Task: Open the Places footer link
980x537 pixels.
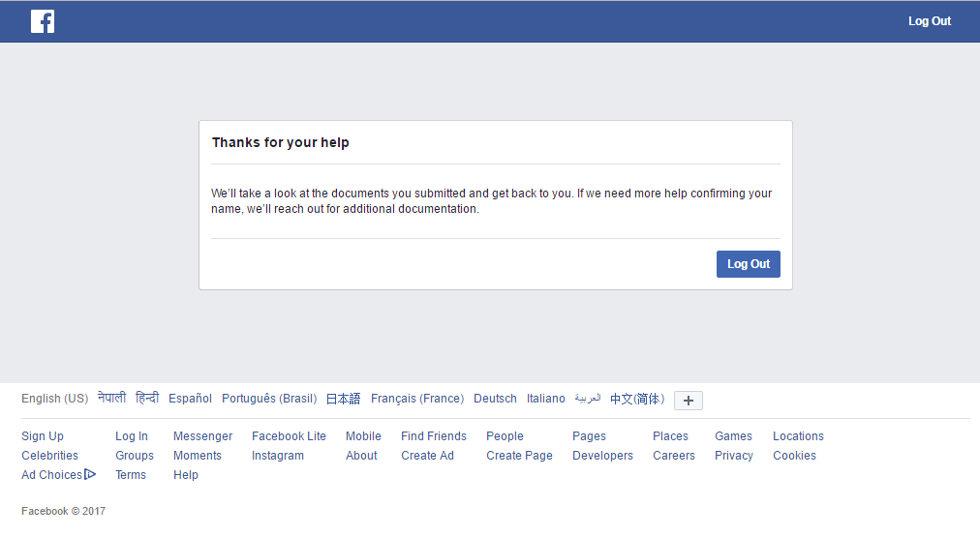Action: click(x=671, y=436)
